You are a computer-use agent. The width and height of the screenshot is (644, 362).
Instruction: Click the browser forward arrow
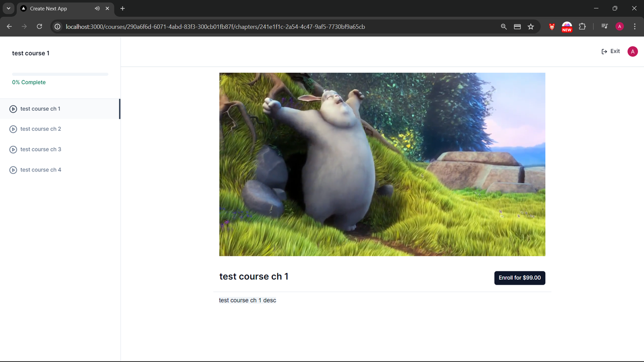[x=24, y=27]
